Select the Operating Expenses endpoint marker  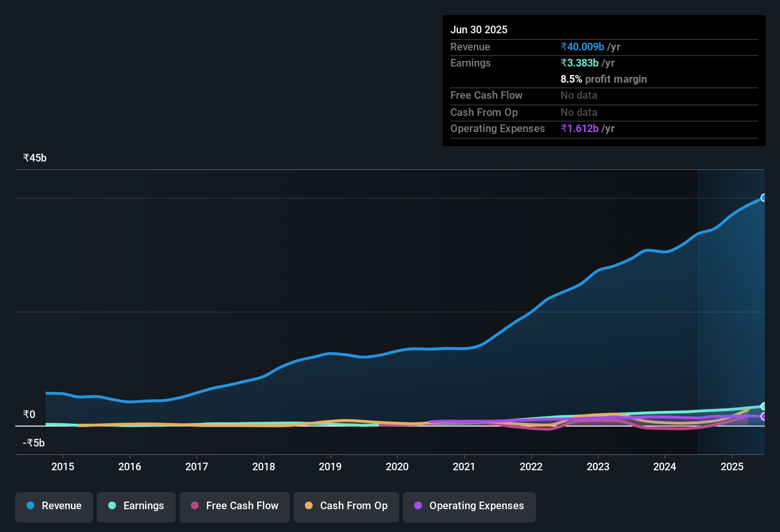pos(764,417)
